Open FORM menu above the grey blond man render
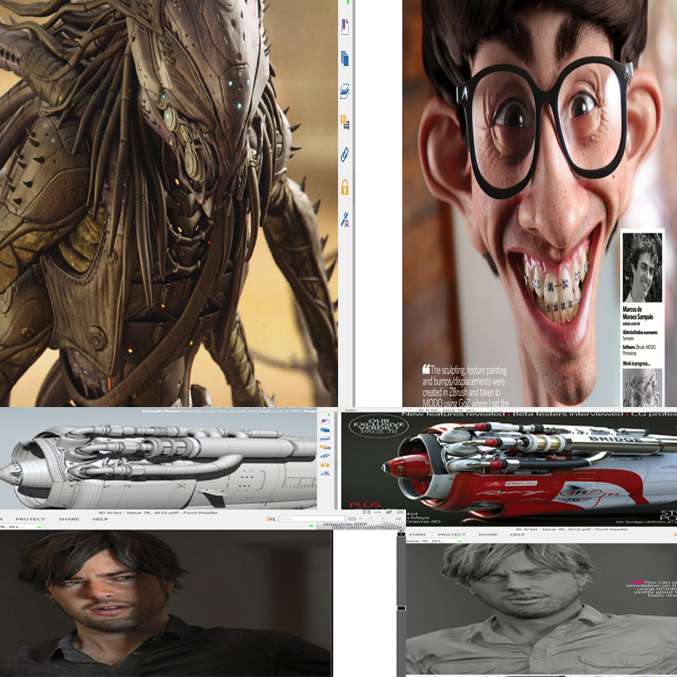Viewport: 677px width, 677px height. [417, 535]
